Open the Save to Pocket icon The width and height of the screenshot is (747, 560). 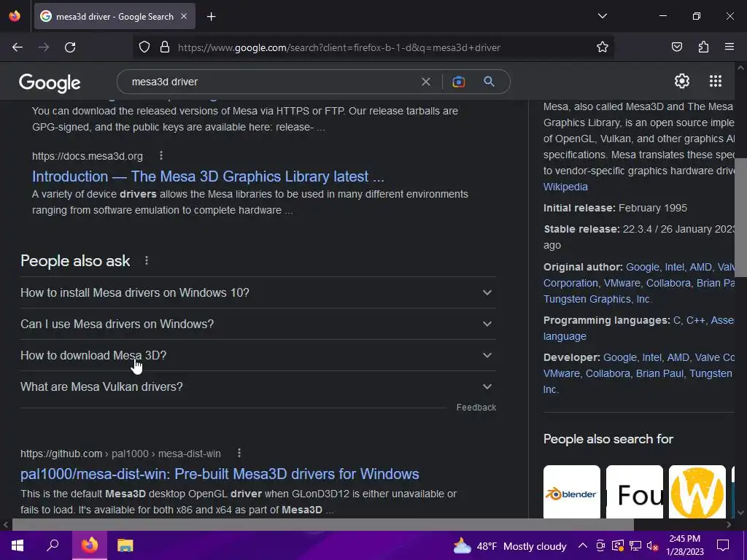point(676,47)
